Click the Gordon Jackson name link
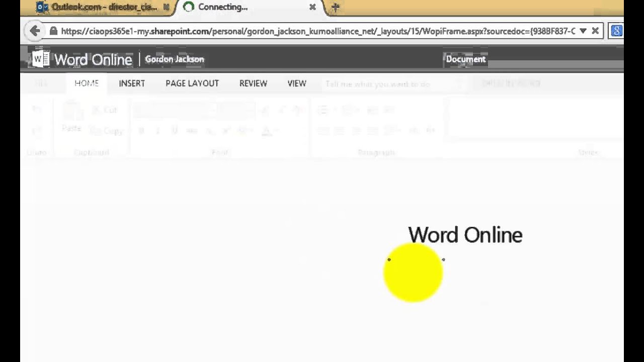The width and height of the screenshot is (644, 362). [x=175, y=59]
